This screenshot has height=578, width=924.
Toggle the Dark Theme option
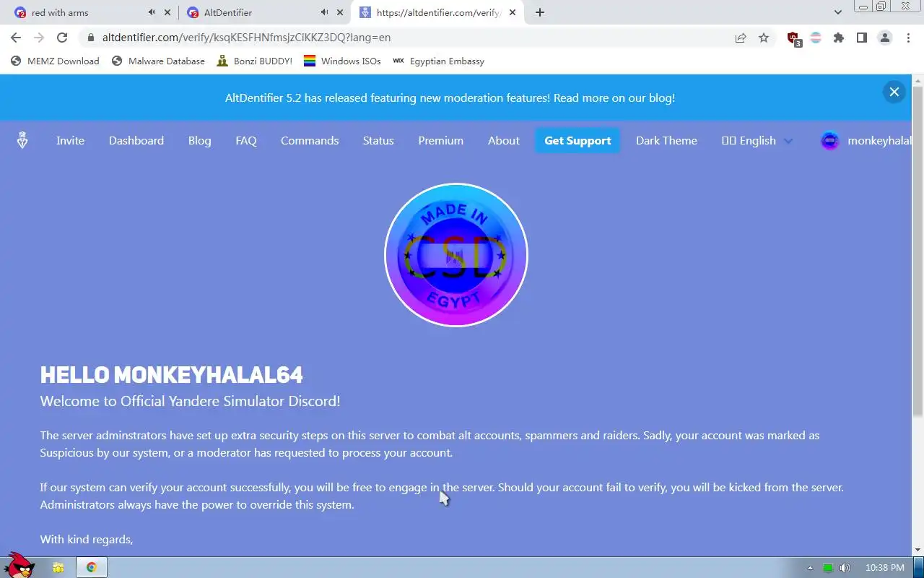666,141
